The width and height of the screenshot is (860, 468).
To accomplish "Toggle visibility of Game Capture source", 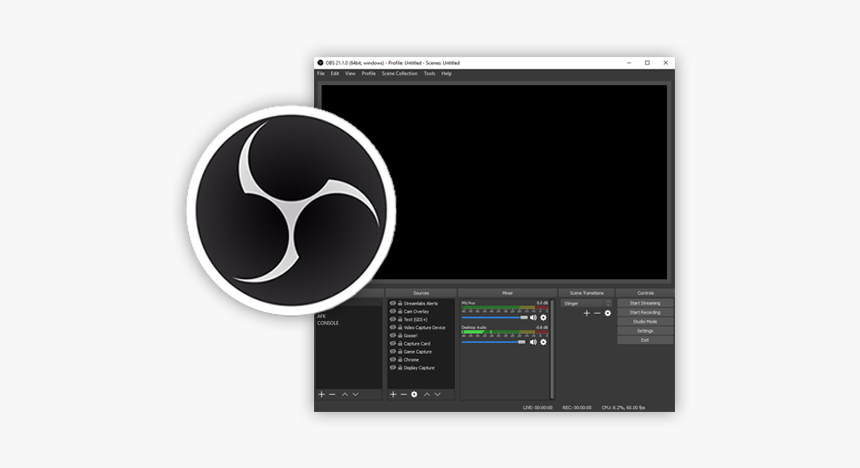I will pyautogui.click(x=393, y=352).
